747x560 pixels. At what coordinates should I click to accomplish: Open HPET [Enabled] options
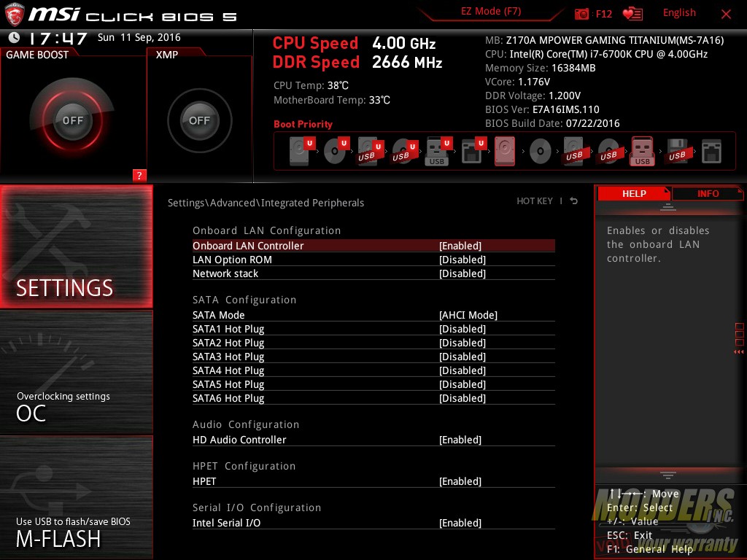pos(460,481)
